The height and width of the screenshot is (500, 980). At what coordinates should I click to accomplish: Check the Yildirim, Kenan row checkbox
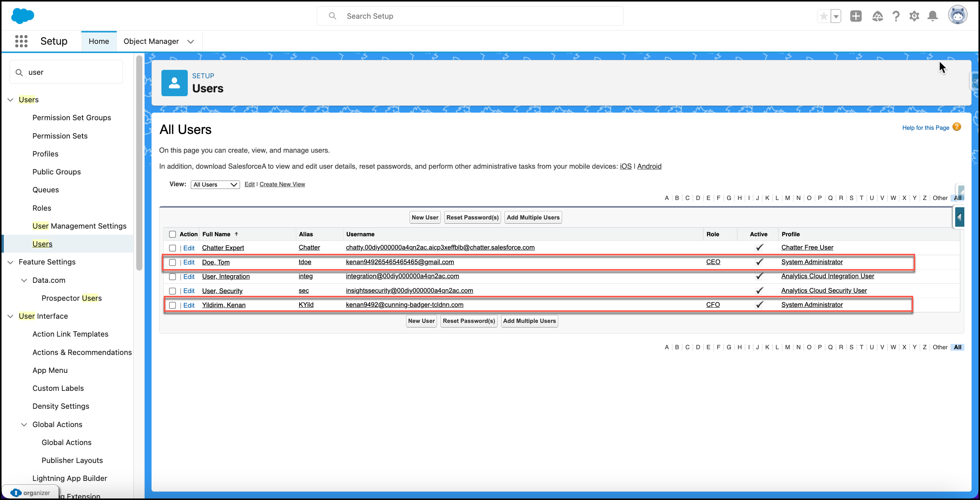(172, 305)
